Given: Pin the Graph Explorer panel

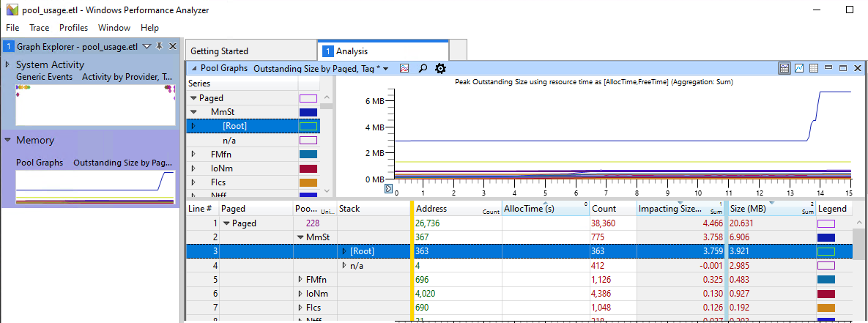Looking at the screenshot, I should click(160, 46).
